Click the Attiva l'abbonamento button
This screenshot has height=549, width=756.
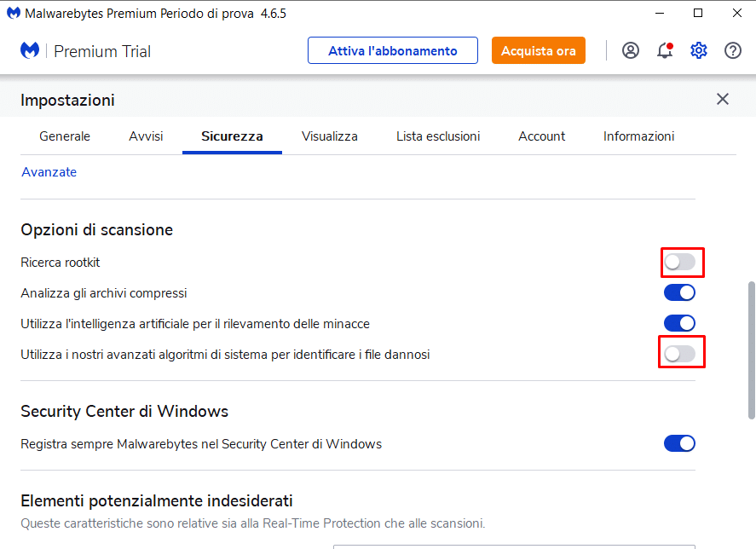393,50
